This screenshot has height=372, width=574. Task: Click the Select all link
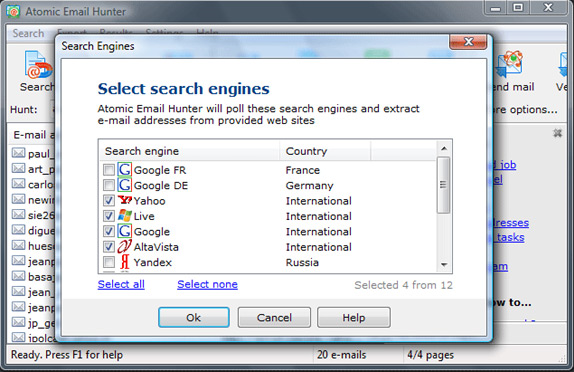[121, 284]
